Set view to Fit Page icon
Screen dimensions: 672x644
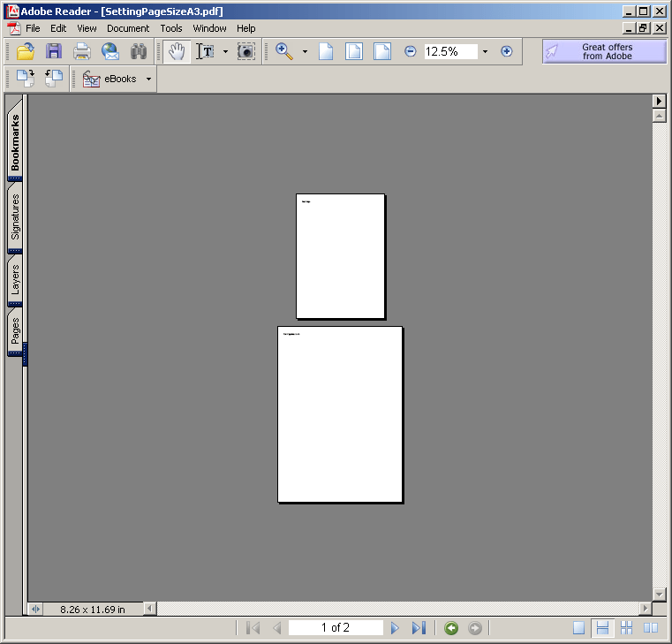point(354,51)
